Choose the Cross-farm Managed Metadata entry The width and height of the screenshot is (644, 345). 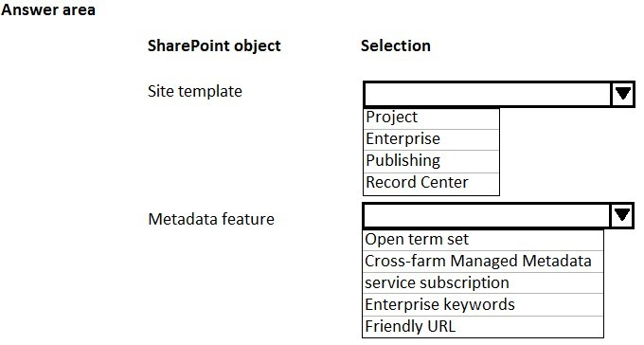[x=483, y=262]
